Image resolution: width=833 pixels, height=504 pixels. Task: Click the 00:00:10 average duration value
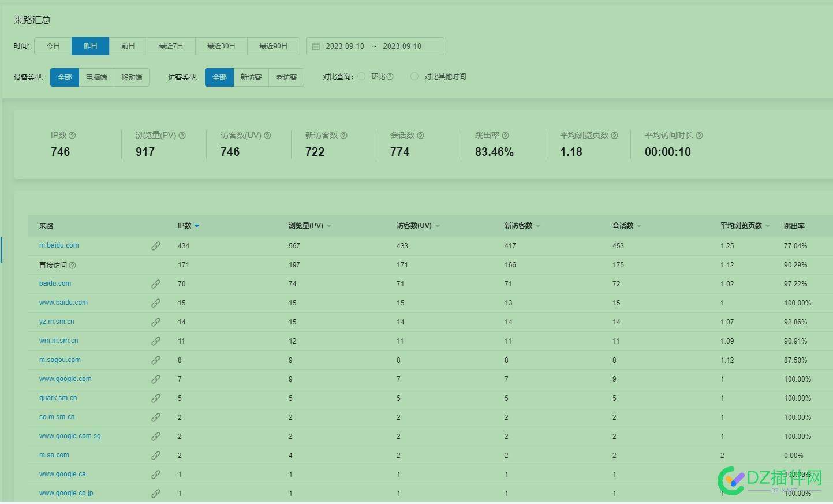(x=668, y=152)
